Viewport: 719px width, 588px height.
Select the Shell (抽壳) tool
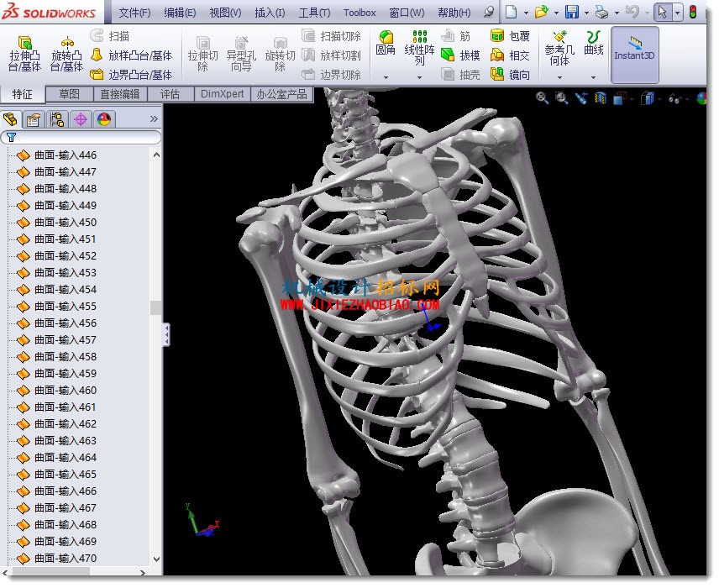[460, 74]
